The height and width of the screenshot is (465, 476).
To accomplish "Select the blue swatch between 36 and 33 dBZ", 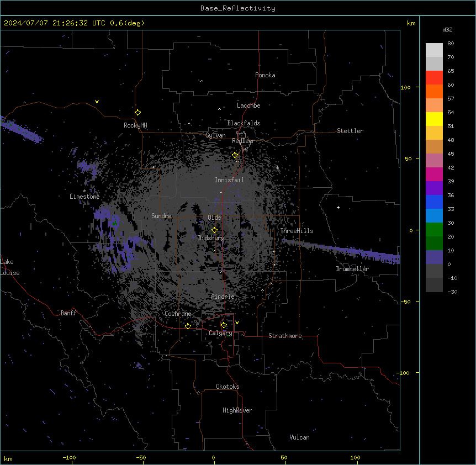I will (x=434, y=202).
